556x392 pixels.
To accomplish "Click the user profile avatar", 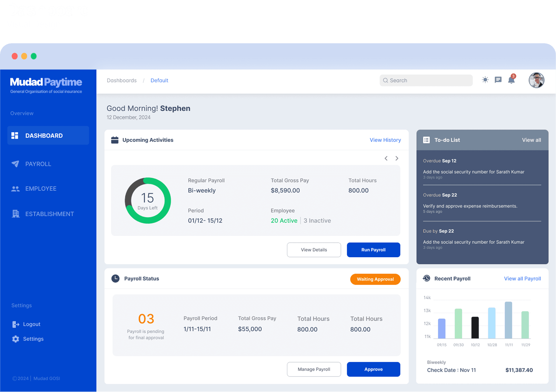I will (x=536, y=80).
